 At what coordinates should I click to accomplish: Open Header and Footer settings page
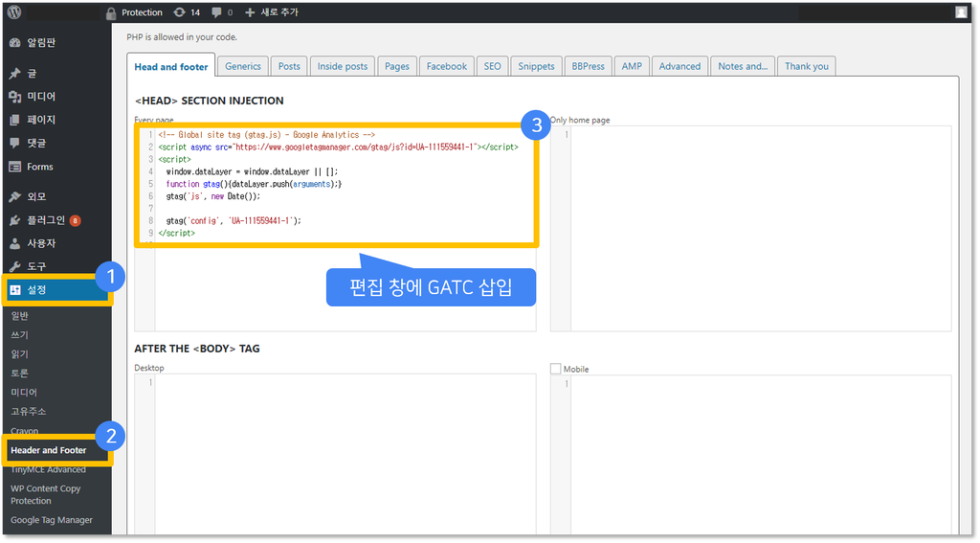[48, 450]
